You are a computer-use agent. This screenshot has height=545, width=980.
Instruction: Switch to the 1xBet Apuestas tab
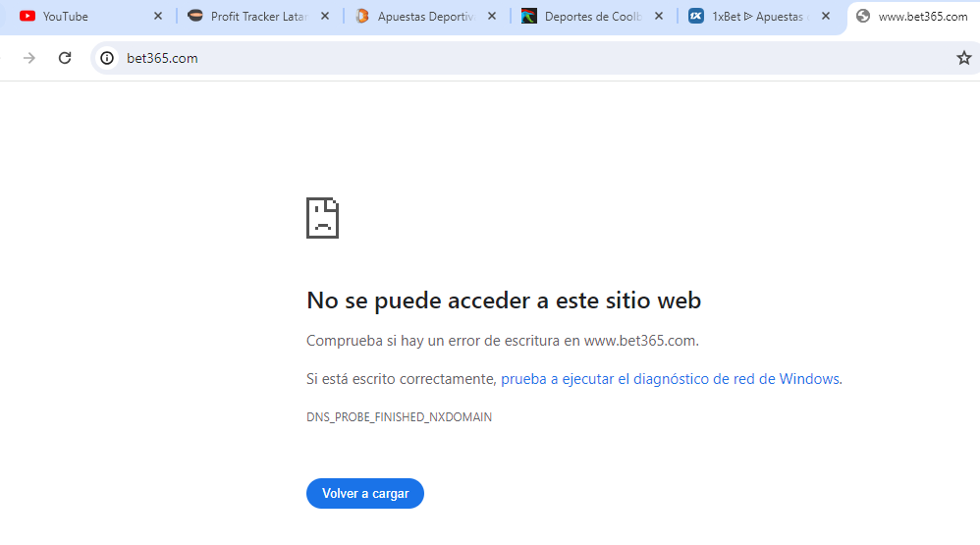[x=761, y=17]
